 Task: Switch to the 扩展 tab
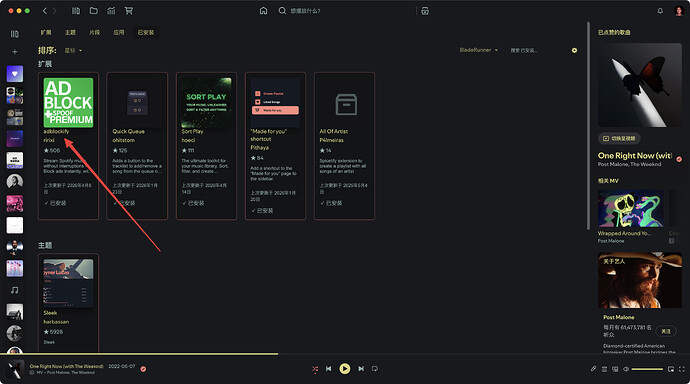click(46, 33)
